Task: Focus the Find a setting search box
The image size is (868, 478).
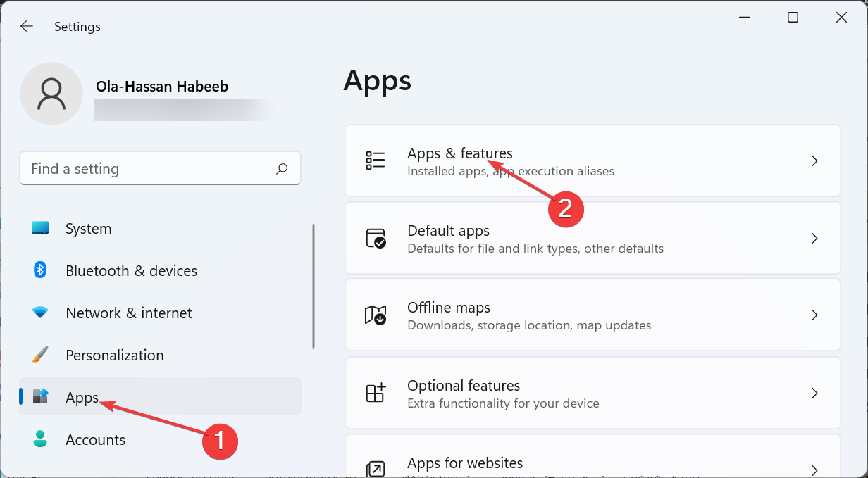Action: [x=148, y=169]
